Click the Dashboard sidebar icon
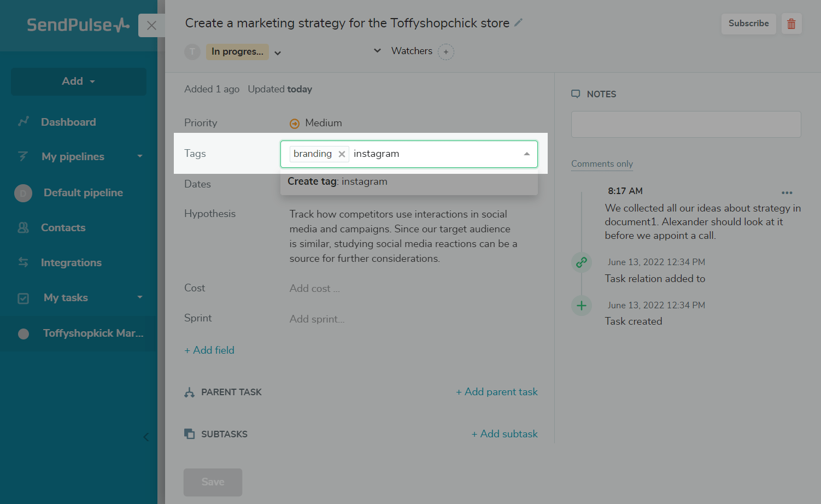Screen dimensions: 821x504 click(x=24, y=122)
